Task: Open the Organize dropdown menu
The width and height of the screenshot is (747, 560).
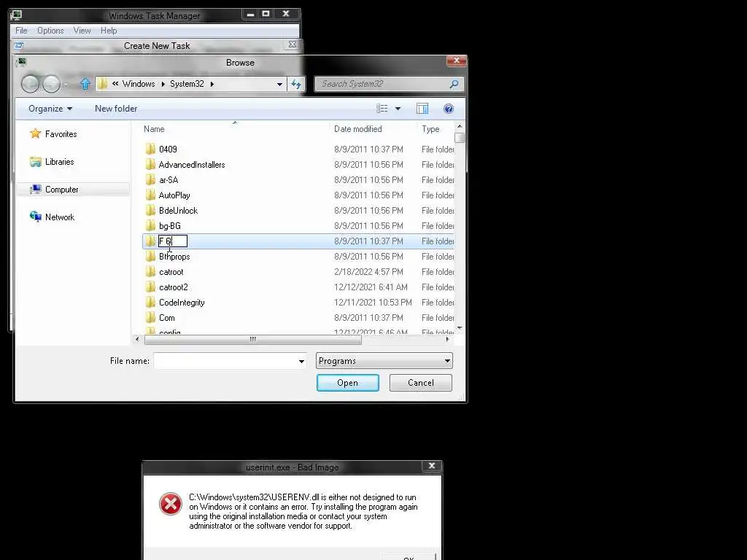Action: coord(50,109)
